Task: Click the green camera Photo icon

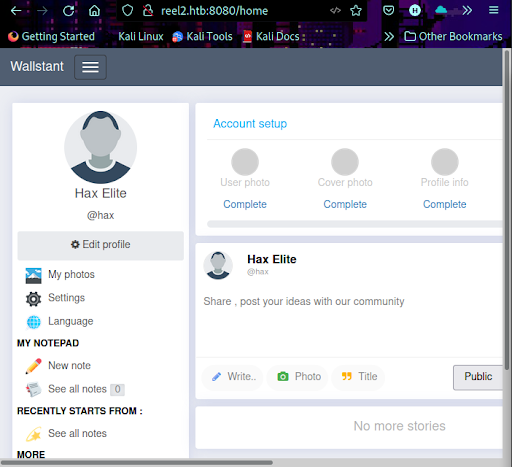Action: pyautogui.click(x=283, y=377)
